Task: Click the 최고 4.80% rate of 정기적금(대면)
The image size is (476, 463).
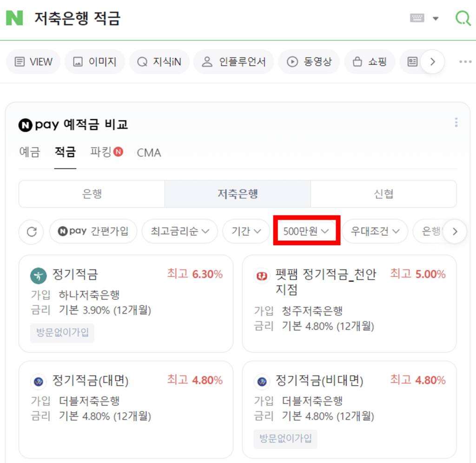Action: tap(195, 380)
